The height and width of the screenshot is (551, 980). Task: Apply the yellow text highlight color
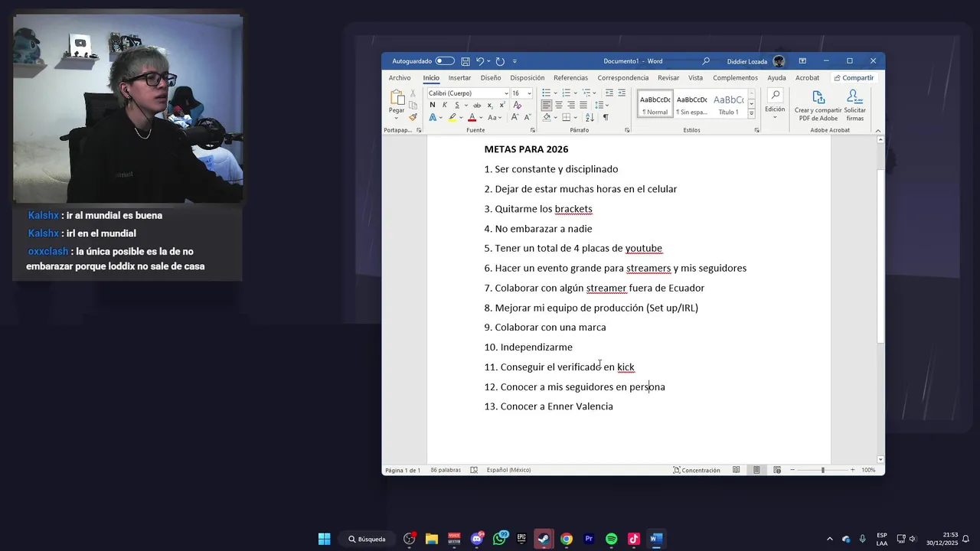click(x=452, y=118)
